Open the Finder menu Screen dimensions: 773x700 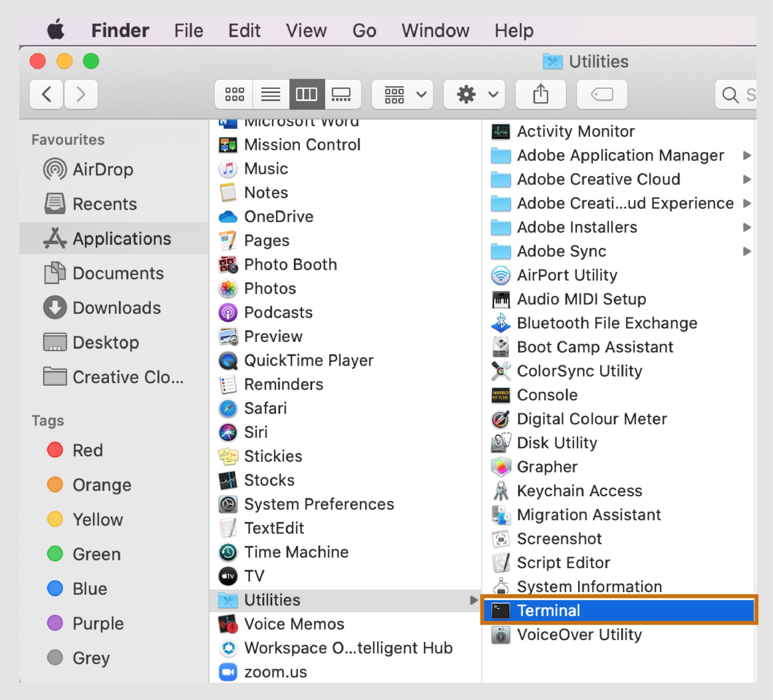coord(120,31)
